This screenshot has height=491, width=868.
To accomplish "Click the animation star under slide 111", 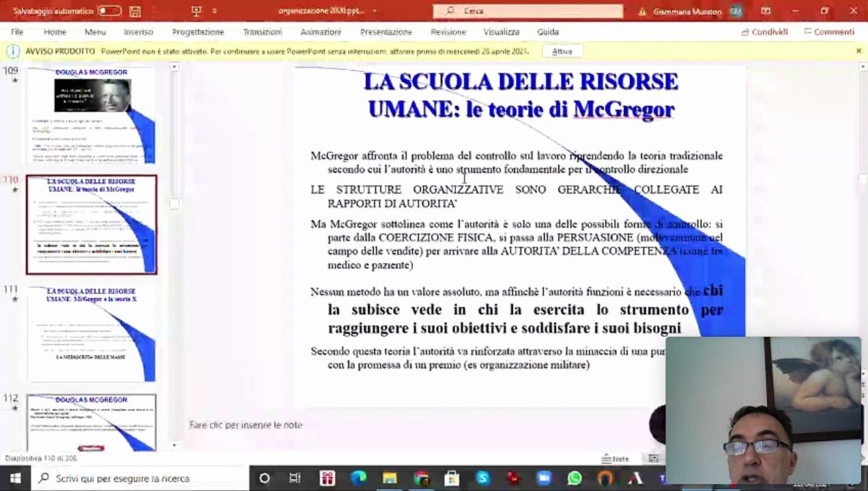I will [x=15, y=299].
